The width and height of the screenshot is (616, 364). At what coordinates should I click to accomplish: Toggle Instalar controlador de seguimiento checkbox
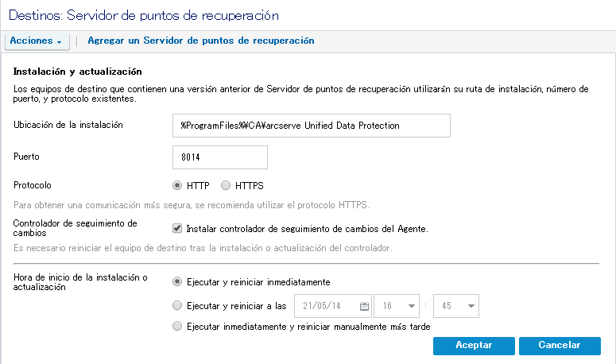[177, 229]
